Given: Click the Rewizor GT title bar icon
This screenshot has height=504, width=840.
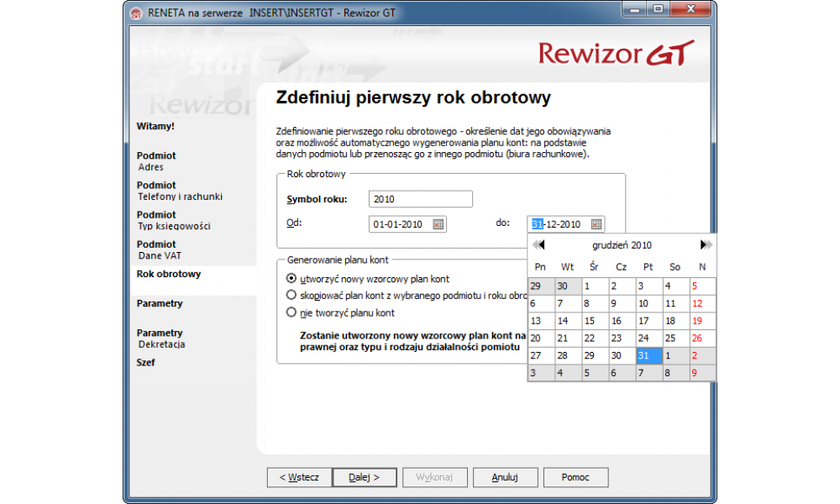Looking at the screenshot, I should click(136, 13).
